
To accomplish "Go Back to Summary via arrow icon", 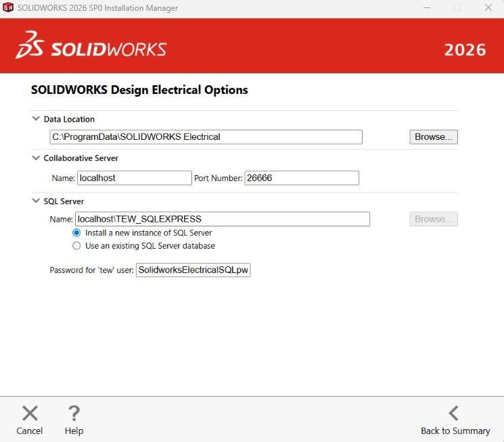I will coord(453,413).
